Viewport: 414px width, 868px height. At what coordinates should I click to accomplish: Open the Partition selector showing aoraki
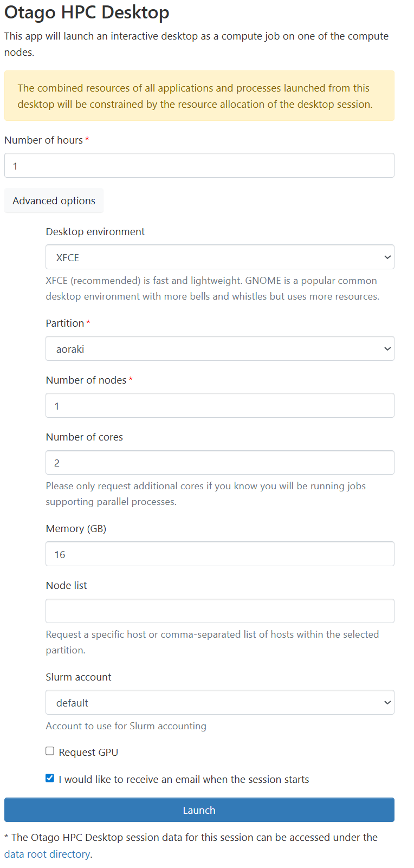pyautogui.click(x=219, y=348)
